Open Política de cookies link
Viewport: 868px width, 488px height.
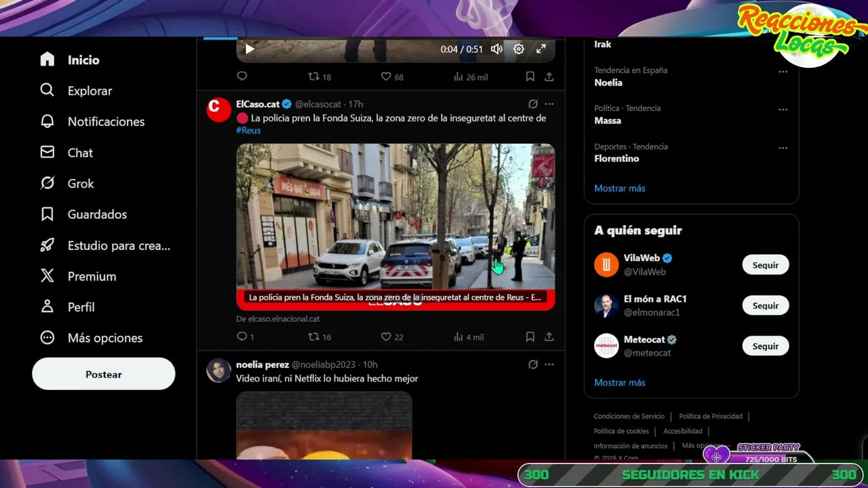pyautogui.click(x=621, y=431)
